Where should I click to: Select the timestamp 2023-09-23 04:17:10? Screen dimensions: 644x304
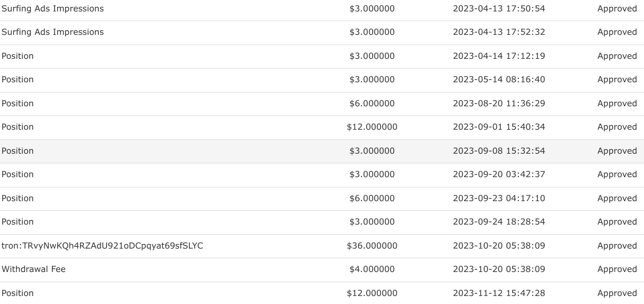click(498, 198)
